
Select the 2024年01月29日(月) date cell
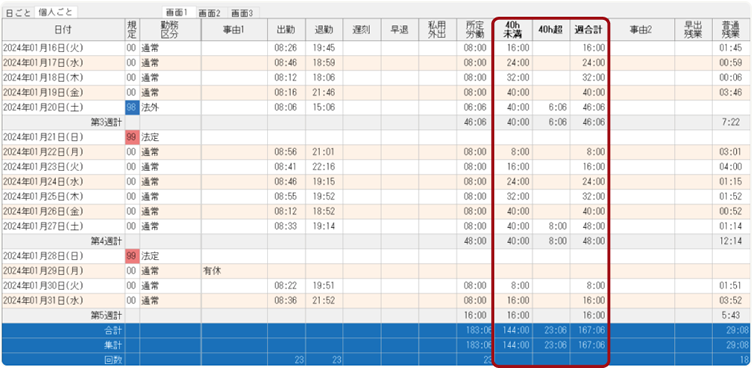pyautogui.click(x=63, y=271)
